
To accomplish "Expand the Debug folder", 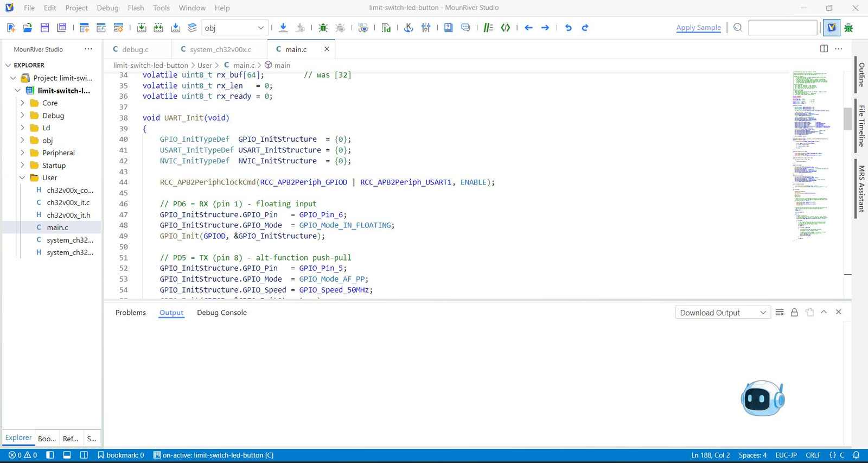I will pos(22,115).
